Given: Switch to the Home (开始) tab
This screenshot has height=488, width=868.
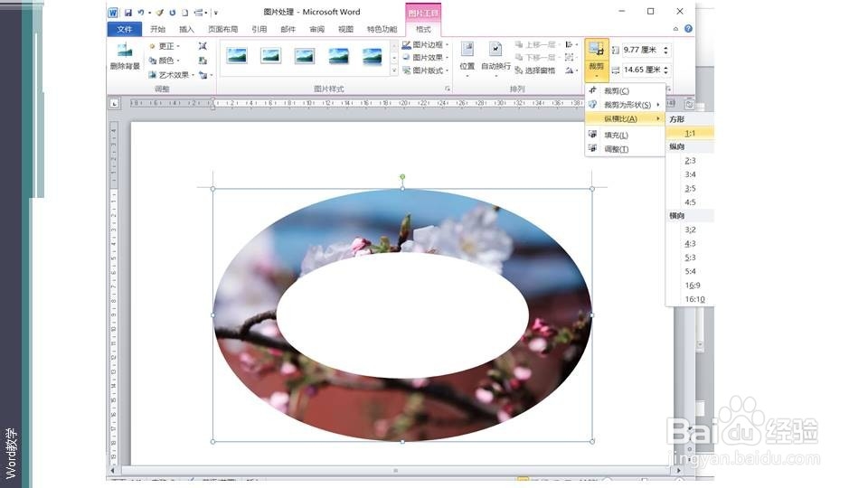Looking at the screenshot, I should pyautogui.click(x=157, y=29).
